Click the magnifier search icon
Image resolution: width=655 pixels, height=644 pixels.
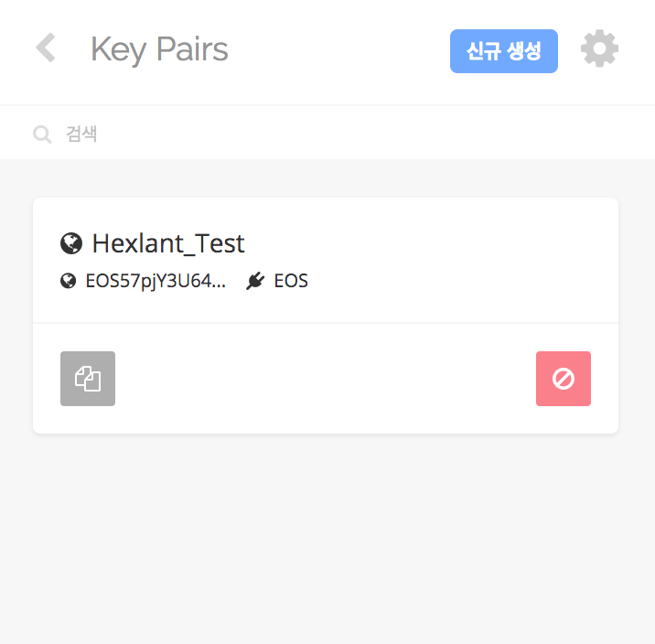[42, 134]
